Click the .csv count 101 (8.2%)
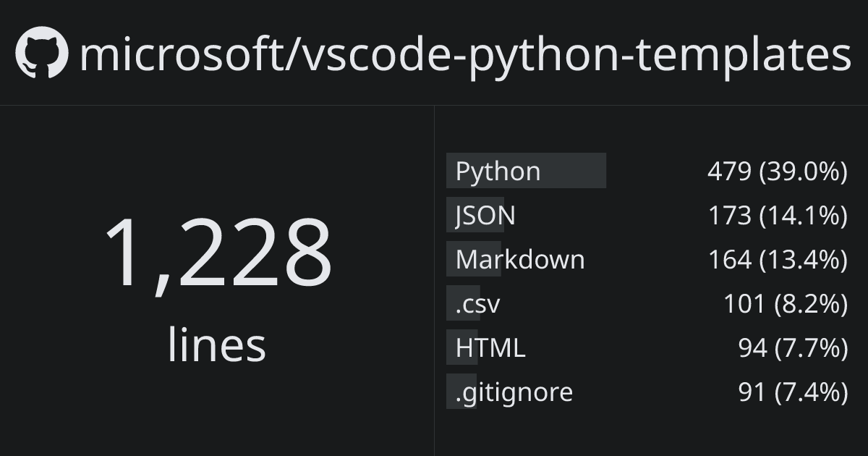The width and height of the screenshot is (868, 456). coord(785,304)
